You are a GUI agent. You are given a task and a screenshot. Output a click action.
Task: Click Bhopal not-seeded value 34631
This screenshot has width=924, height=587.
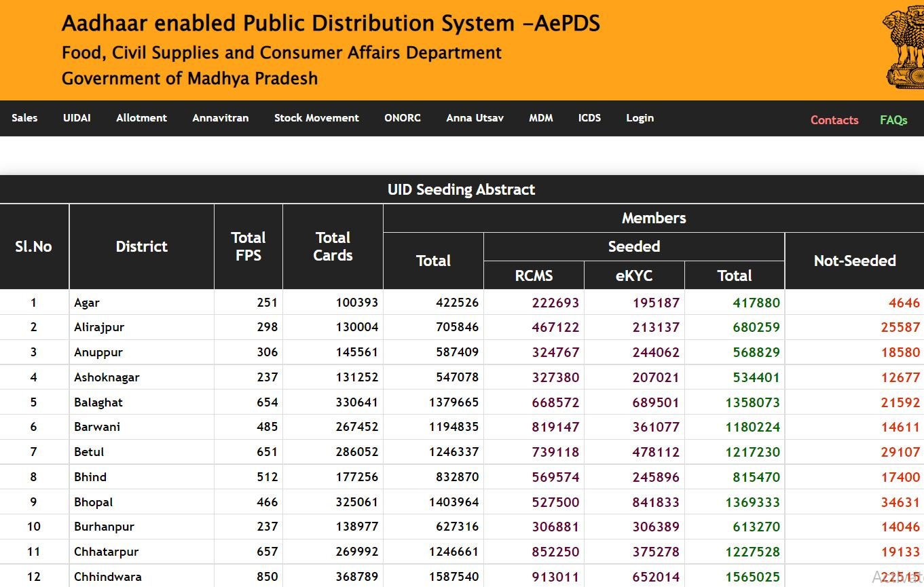click(x=900, y=502)
